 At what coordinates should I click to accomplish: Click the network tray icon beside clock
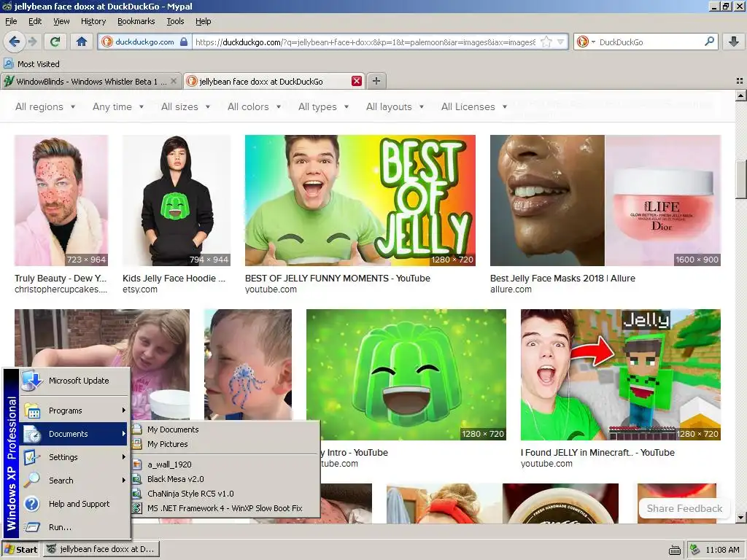tap(695, 550)
